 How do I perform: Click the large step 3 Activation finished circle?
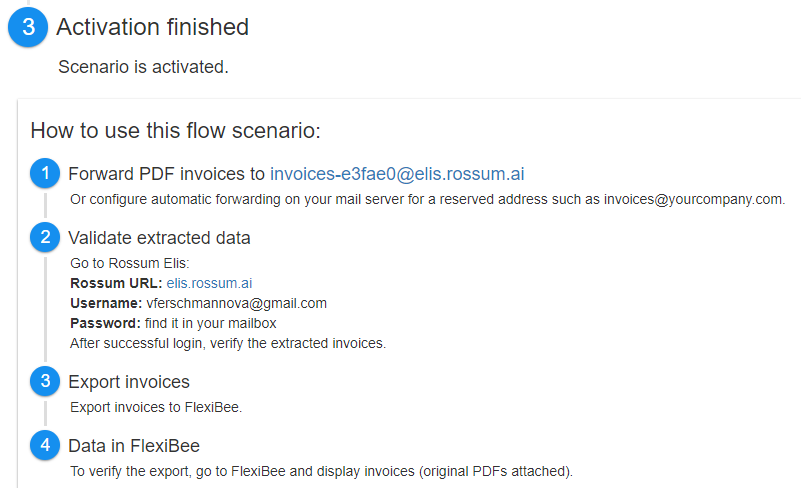point(28,27)
